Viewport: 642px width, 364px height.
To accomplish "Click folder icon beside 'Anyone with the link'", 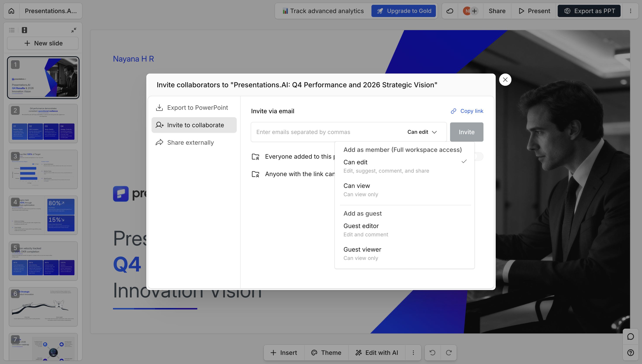I will [x=255, y=174].
